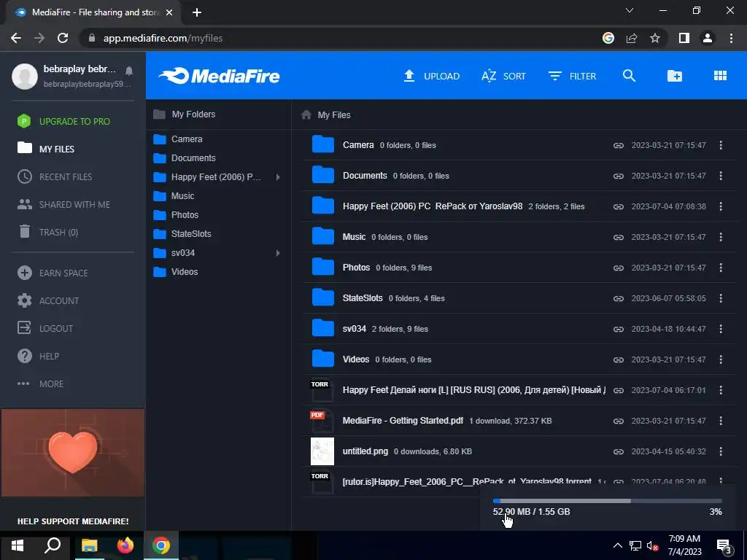
Task: Open Earn Space
Action: (x=53, y=273)
